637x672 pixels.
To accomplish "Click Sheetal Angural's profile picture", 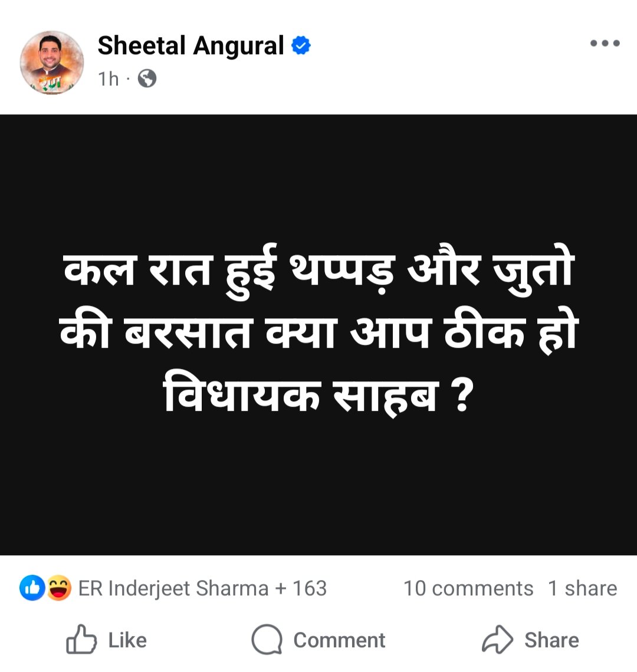I will (52, 62).
